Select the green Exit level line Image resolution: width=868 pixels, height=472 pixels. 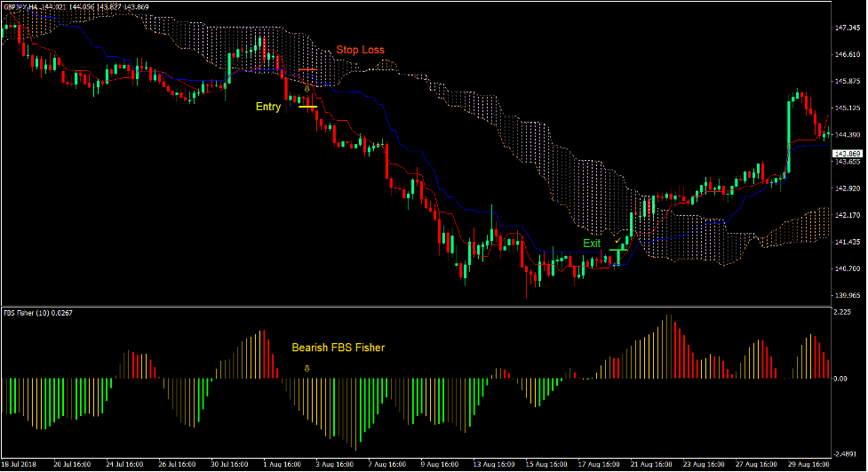[x=617, y=252]
